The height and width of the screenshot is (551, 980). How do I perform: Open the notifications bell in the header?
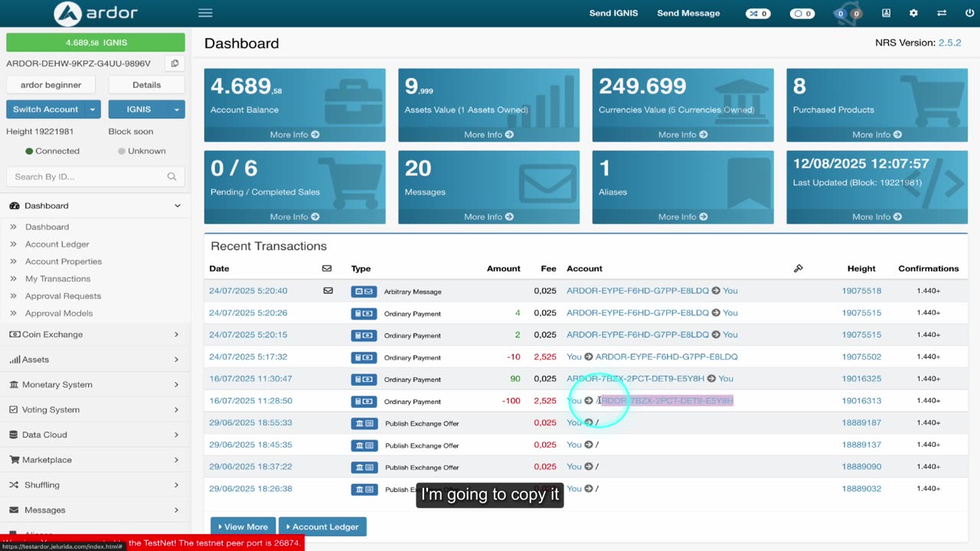click(x=848, y=13)
